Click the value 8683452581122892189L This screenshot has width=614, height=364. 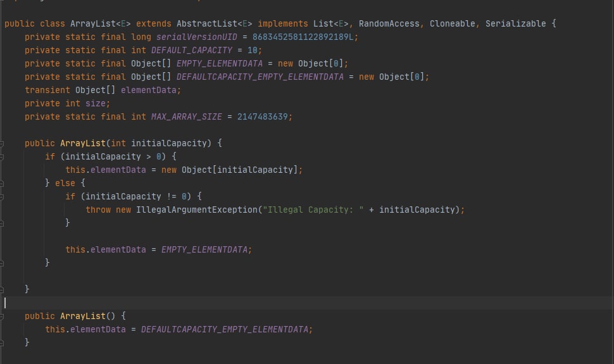303,37
